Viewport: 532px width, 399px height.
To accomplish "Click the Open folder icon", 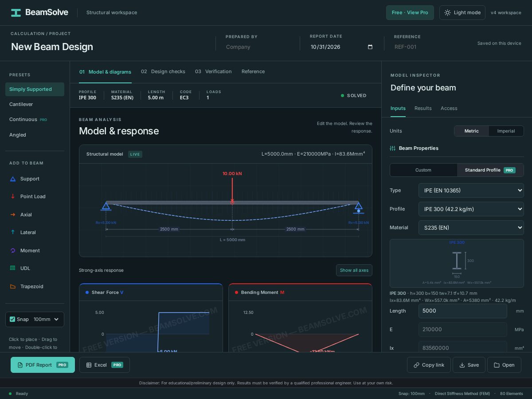I will pyautogui.click(x=497, y=365).
